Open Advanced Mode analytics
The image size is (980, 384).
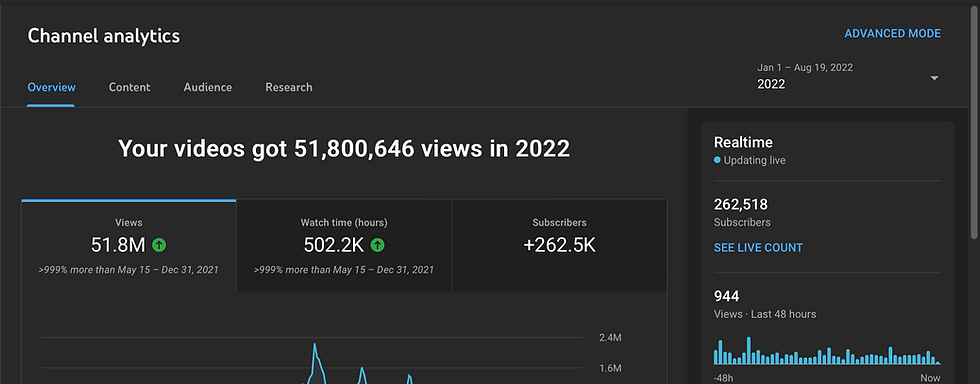(x=892, y=34)
